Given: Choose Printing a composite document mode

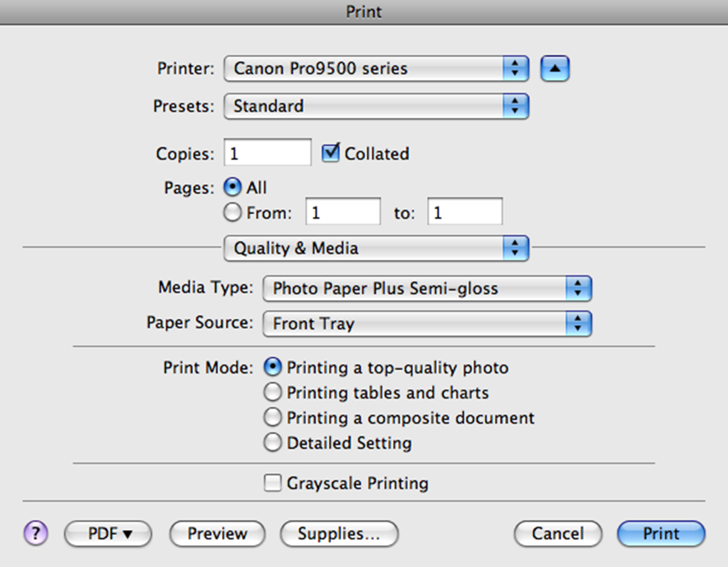Looking at the screenshot, I should (273, 418).
